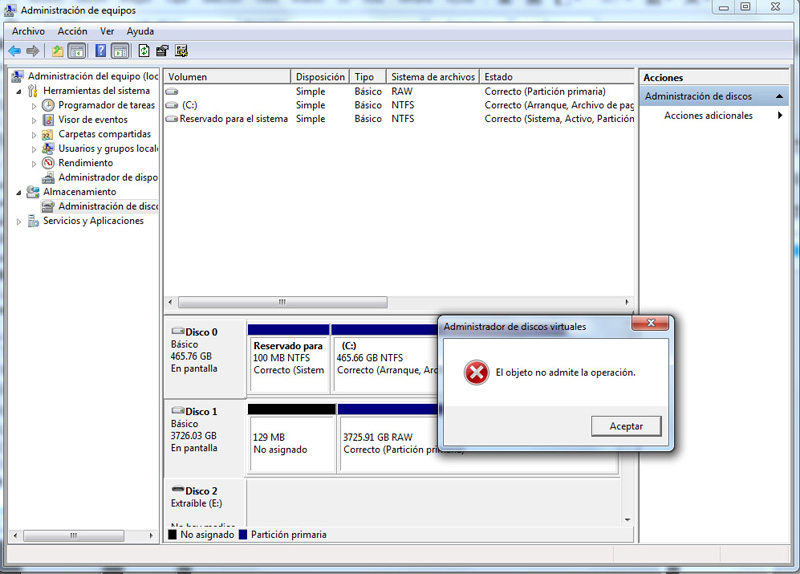The image size is (800, 574).
Task: Select the Rendimiento tree item
Action: pyautogui.click(x=85, y=163)
